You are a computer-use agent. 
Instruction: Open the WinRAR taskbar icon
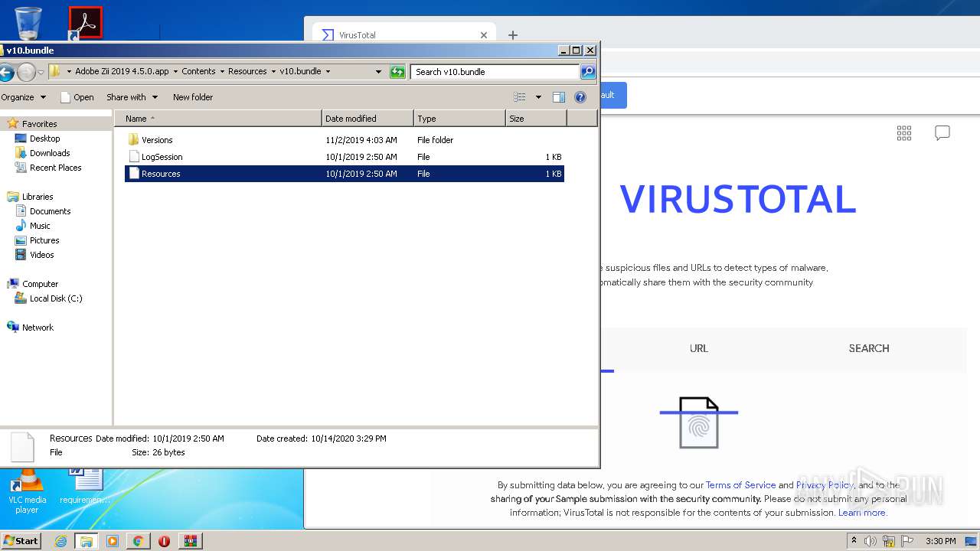(x=190, y=541)
